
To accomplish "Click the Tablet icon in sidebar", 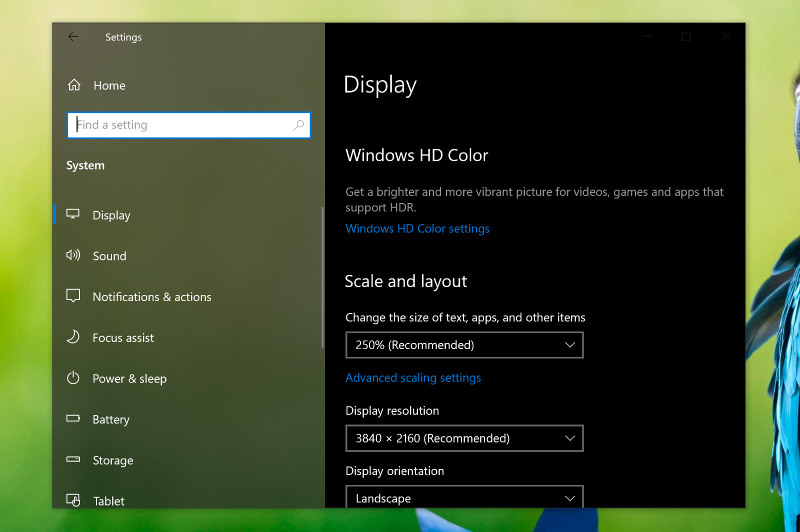I will pos(73,499).
